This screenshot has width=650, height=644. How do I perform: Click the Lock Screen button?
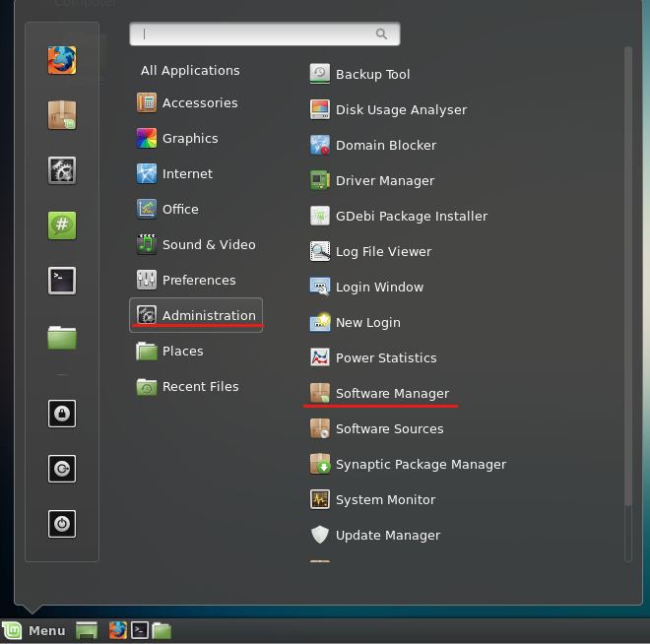click(62, 414)
